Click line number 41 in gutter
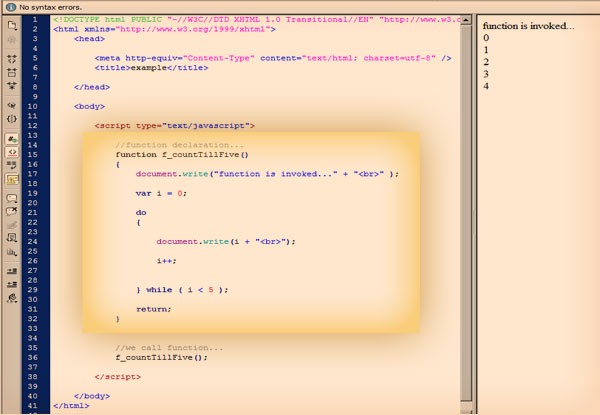 click(33, 405)
